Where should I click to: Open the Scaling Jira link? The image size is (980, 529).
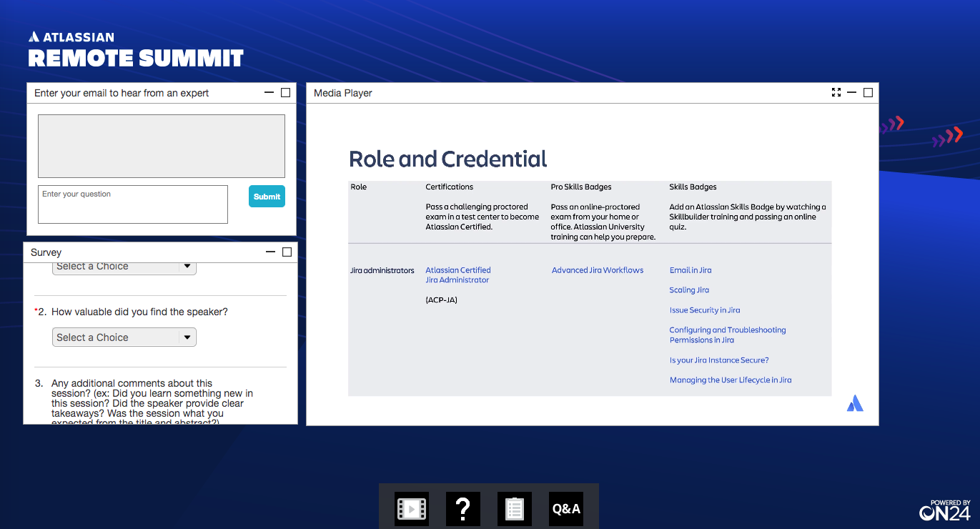[689, 290]
